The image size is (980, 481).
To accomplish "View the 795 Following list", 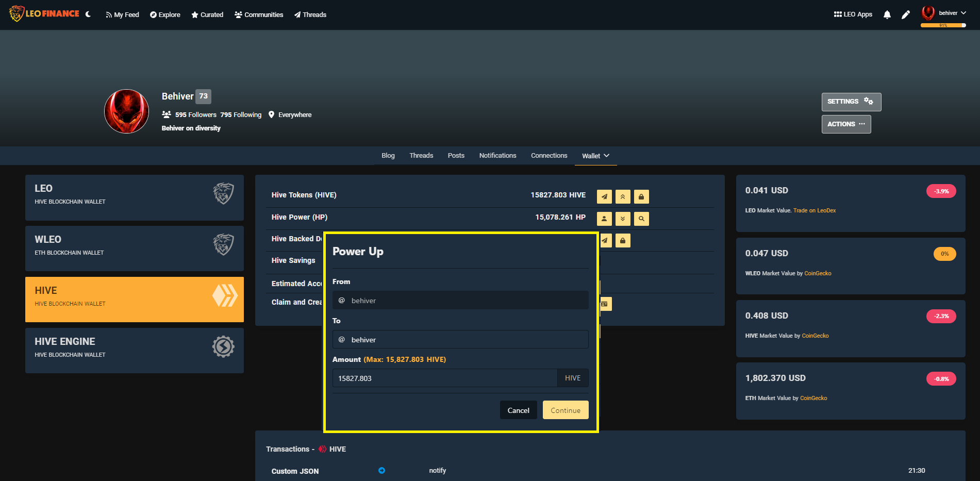I will tap(241, 114).
